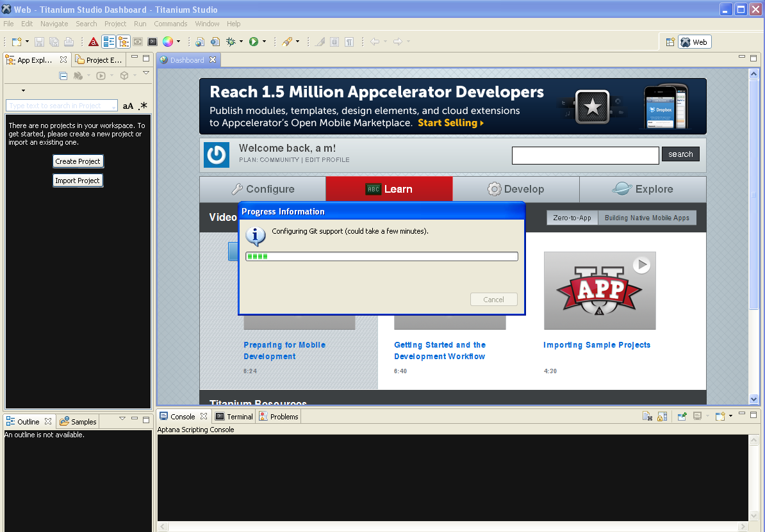
Task: Click the red Appcelerator dashboard icon
Action: pos(93,42)
